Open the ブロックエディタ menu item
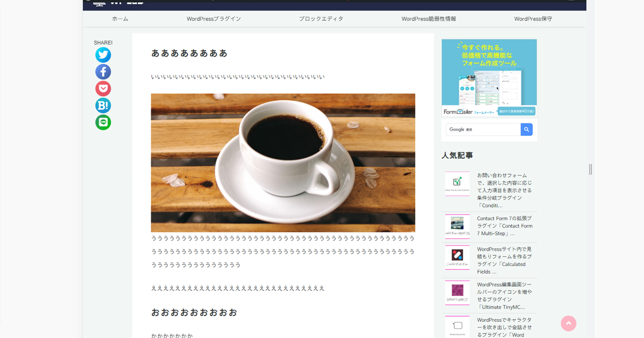This screenshot has height=338, width=644. click(320, 18)
